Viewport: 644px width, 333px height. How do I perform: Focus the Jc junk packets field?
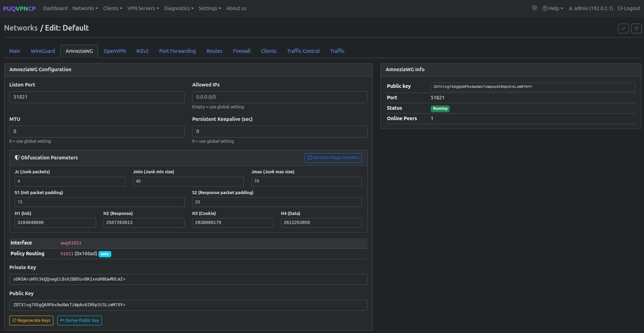coord(70,181)
